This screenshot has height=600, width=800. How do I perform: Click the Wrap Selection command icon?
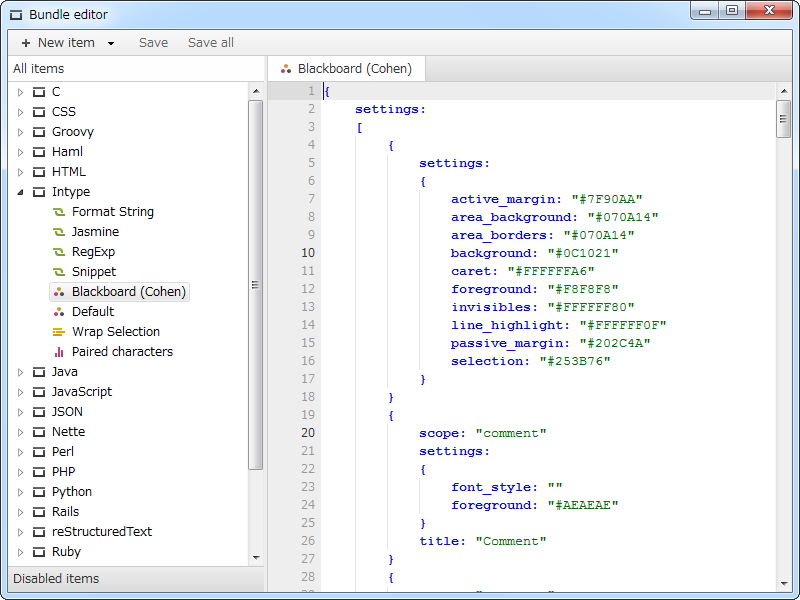[59, 332]
